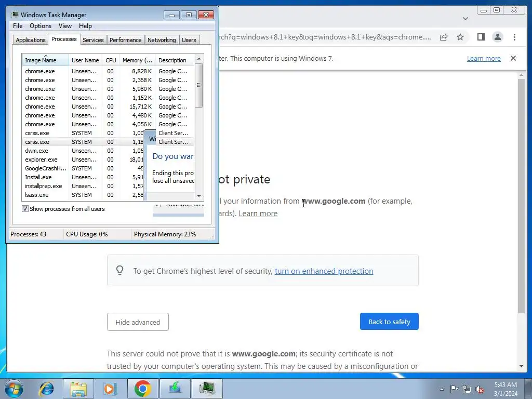The height and width of the screenshot is (399, 532).
Task: Switch to Performance tab
Action: (126, 39)
